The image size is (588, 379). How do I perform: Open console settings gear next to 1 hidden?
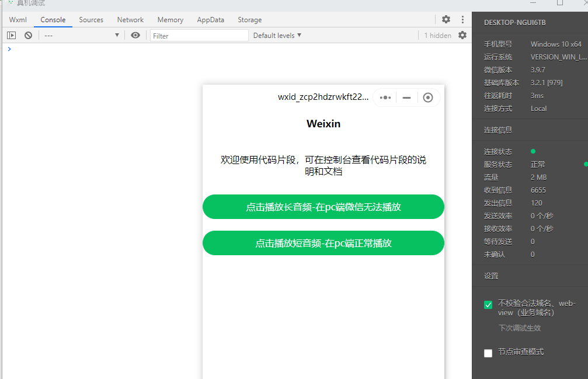point(462,35)
